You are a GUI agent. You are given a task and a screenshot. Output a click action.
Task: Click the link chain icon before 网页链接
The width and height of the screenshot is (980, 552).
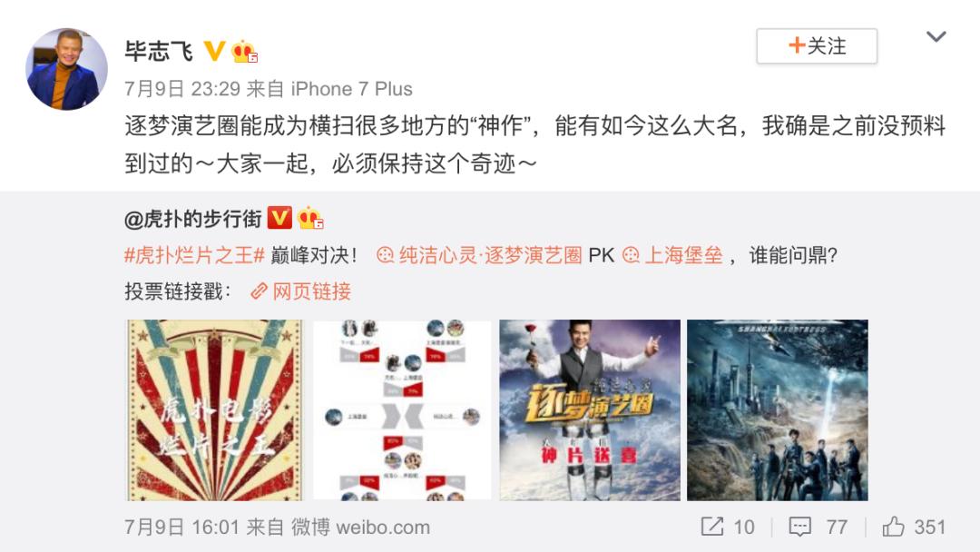tap(259, 291)
